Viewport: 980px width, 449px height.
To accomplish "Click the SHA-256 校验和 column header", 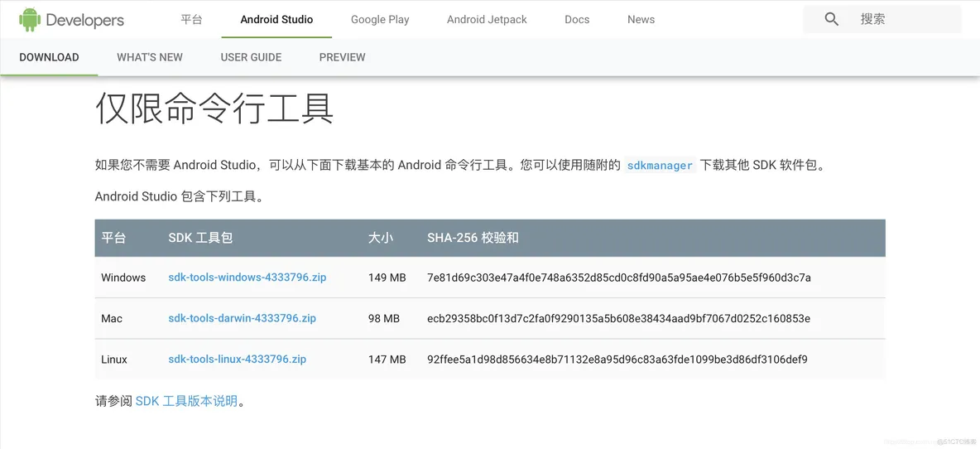I will pos(473,238).
